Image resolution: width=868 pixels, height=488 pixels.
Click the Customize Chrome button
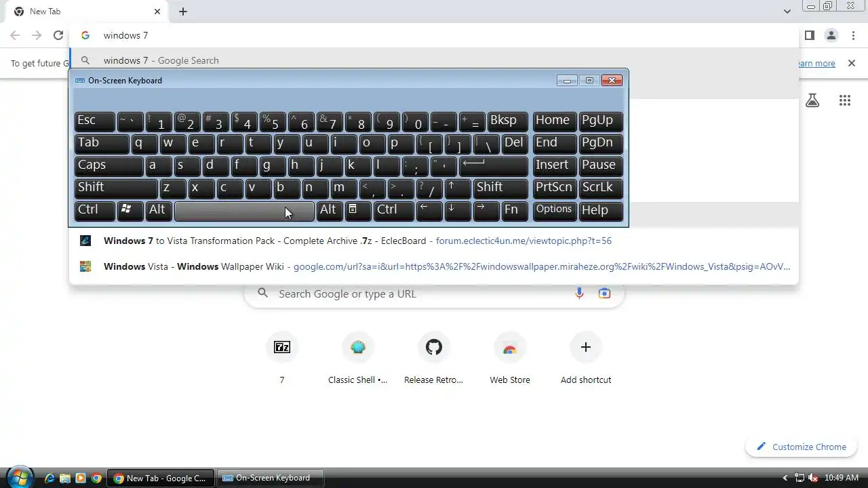tap(802, 447)
